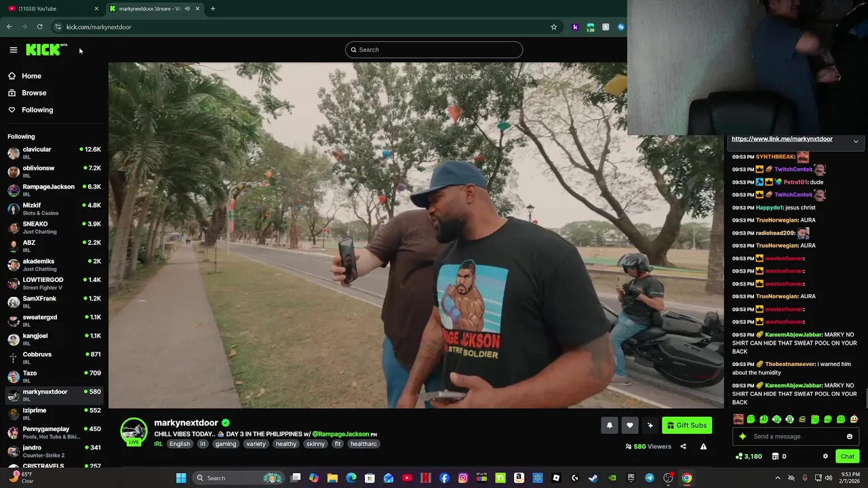Open Pennygameplay channel in sidebar
This screenshot has width=868, height=488.
(54, 432)
